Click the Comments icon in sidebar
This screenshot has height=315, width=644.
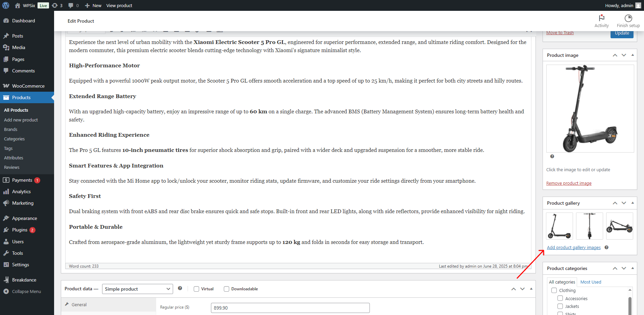click(x=6, y=71)
